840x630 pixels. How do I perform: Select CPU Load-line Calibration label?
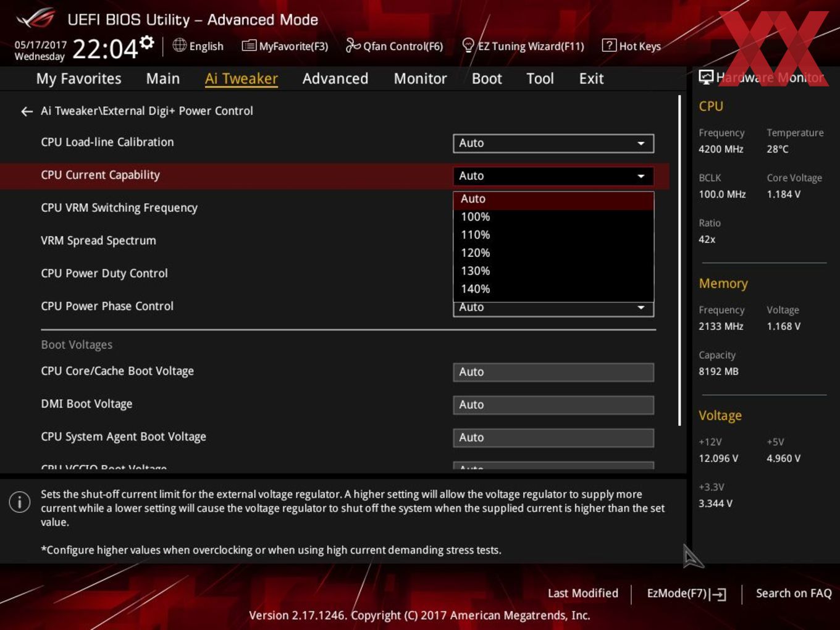[107, 142]
